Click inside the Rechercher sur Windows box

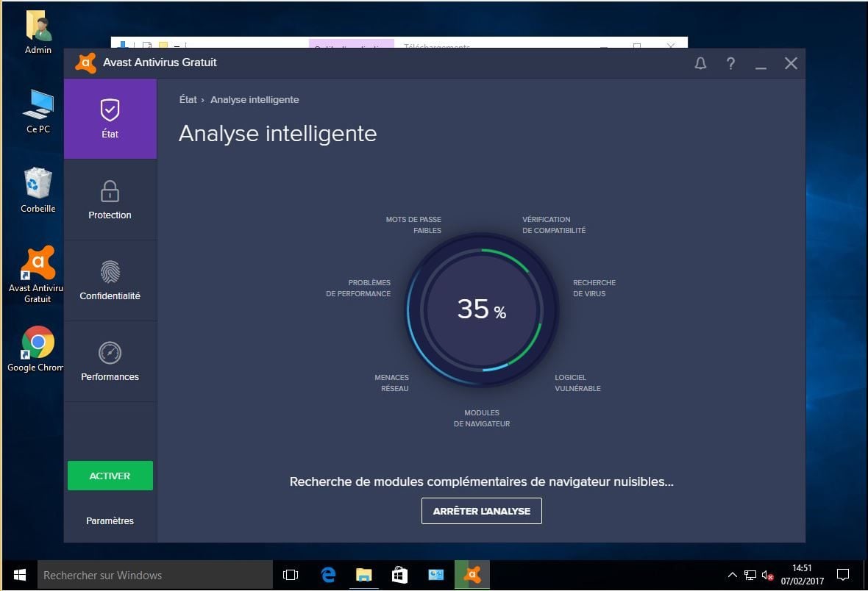[155, 575]
